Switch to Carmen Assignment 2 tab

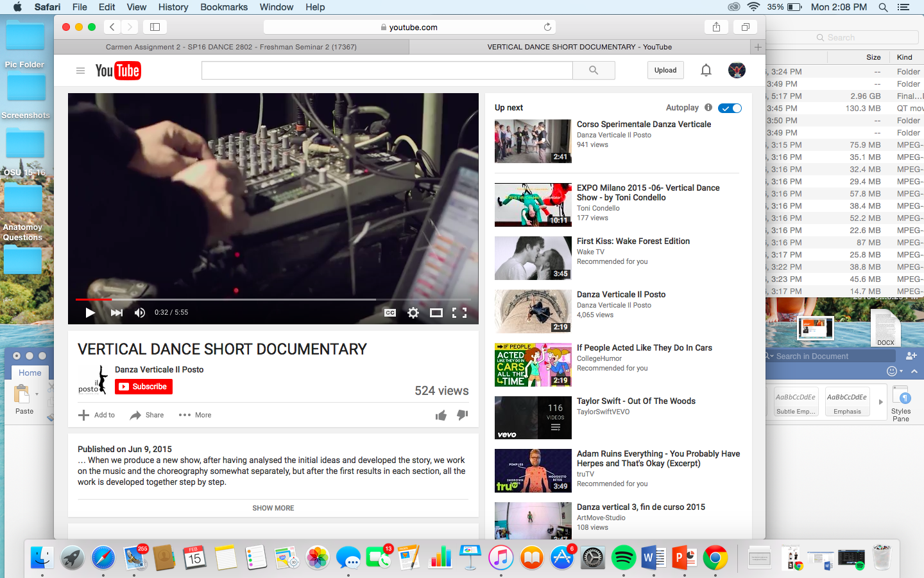231,47
